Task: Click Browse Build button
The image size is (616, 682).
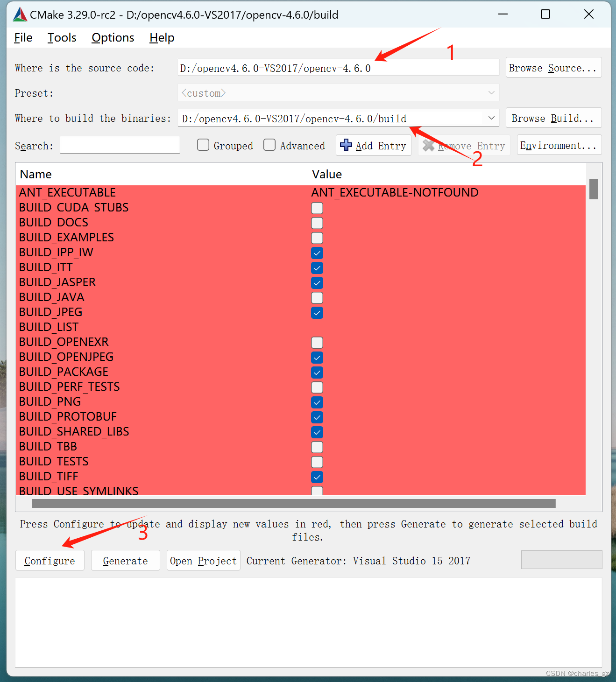Action: (553, 118)
